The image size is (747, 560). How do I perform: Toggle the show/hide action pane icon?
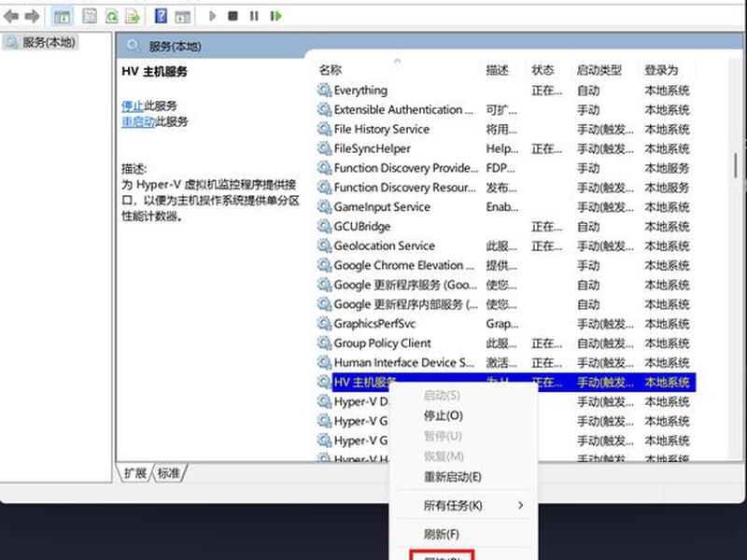coord(183,17)
